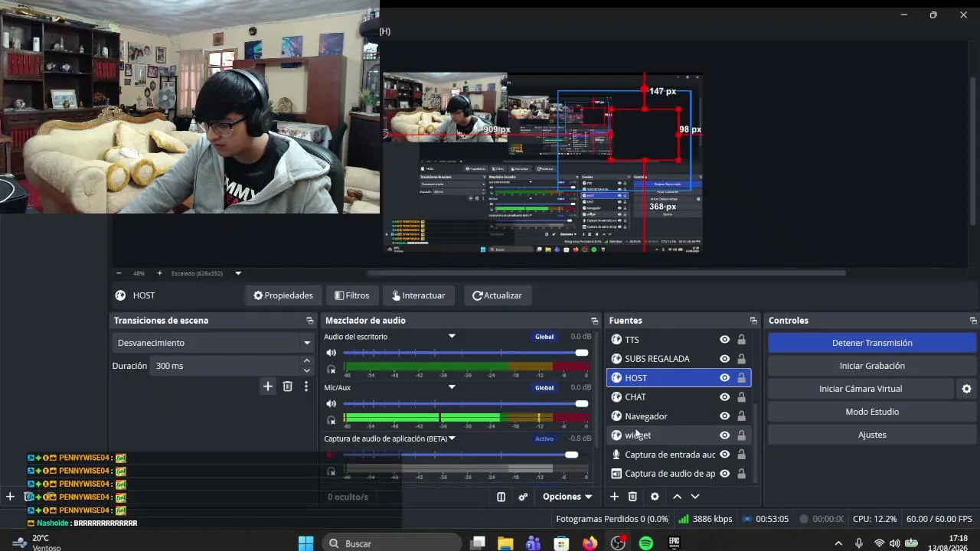Toggle visibility of the HOST source
Screen dimensions: 980x551
[724, 378]
